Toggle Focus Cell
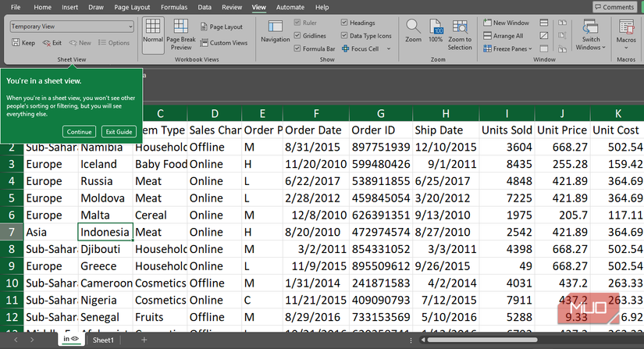Image resolution: width=644 pixels, height=349 pixels. coord(360,48)
